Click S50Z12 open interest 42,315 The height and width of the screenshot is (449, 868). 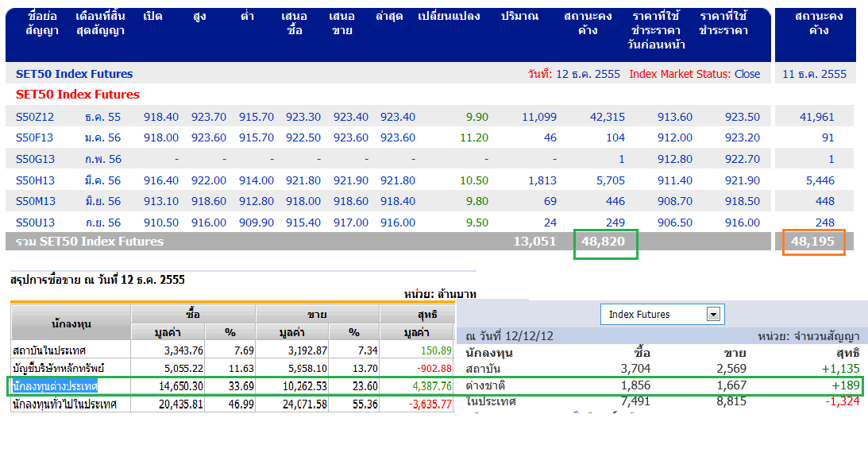point(608,118)
